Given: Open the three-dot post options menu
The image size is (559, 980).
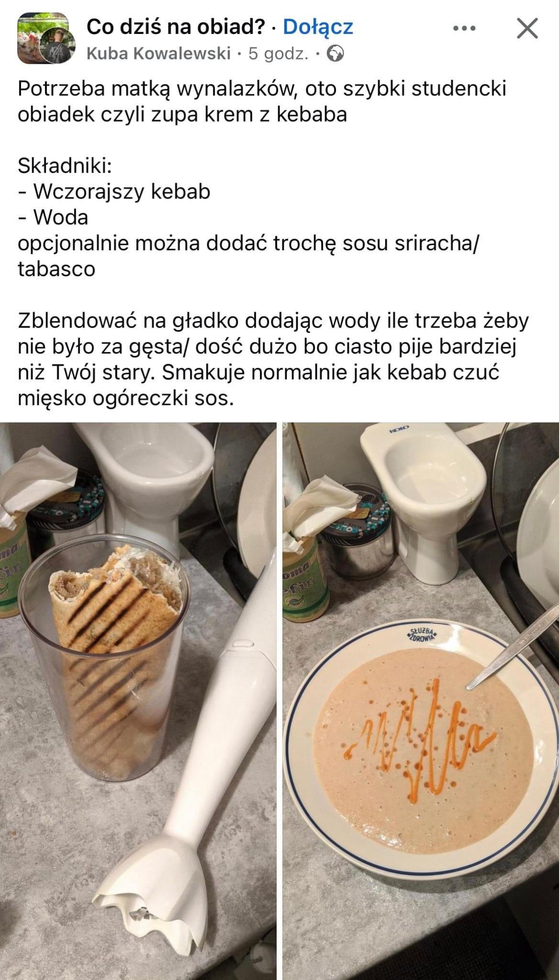Looking at the screenshot, I should (x=464, y=29).
